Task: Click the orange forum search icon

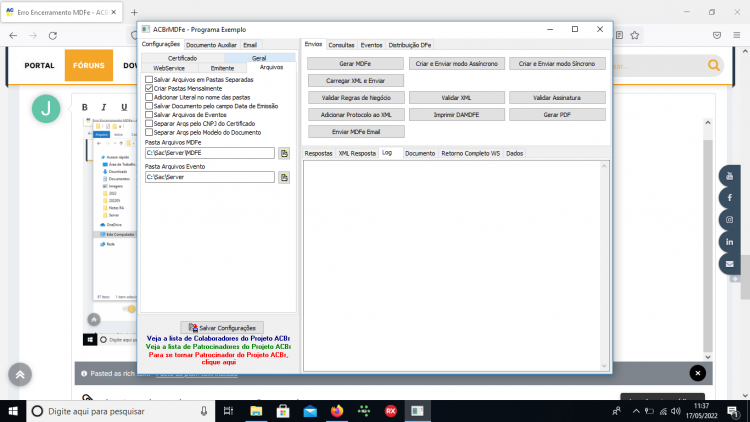Action: (x=714, y=65)
